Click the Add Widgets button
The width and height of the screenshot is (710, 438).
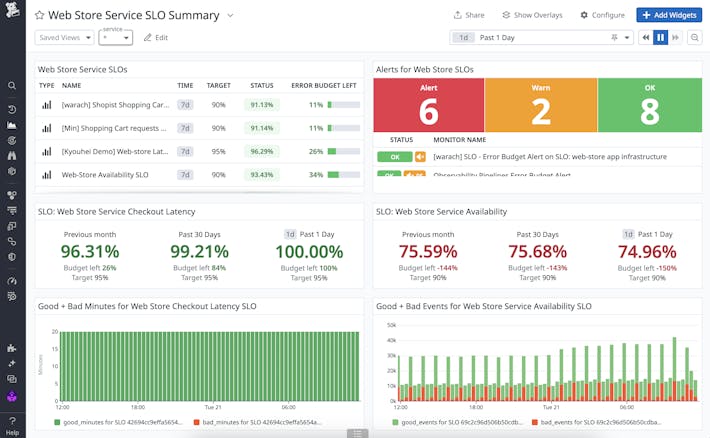coord(669,15)
